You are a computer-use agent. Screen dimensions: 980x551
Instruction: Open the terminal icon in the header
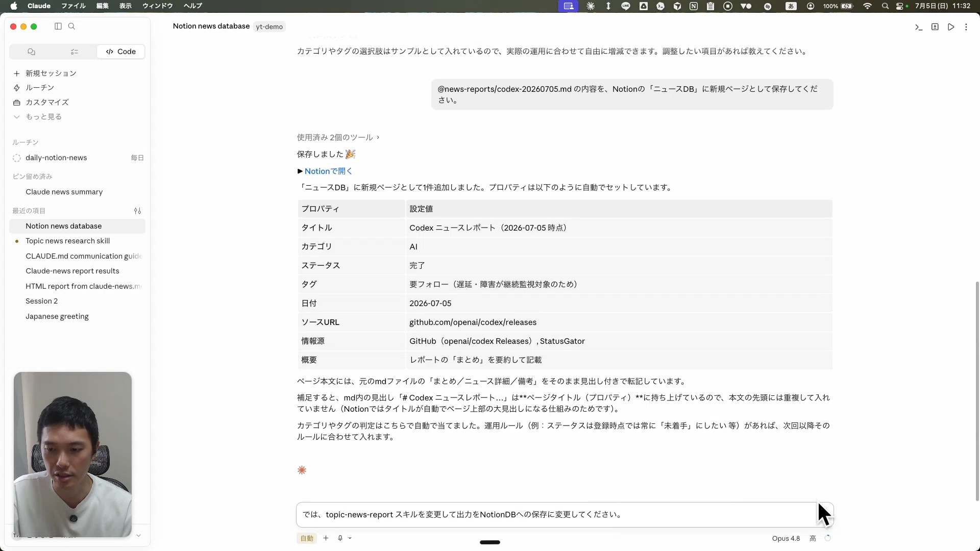(x=919, y=27)
